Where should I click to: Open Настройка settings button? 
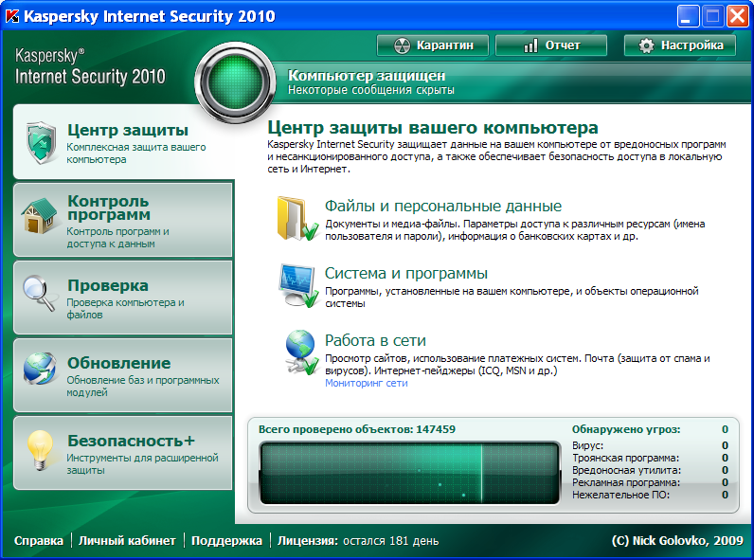[680, 45]
